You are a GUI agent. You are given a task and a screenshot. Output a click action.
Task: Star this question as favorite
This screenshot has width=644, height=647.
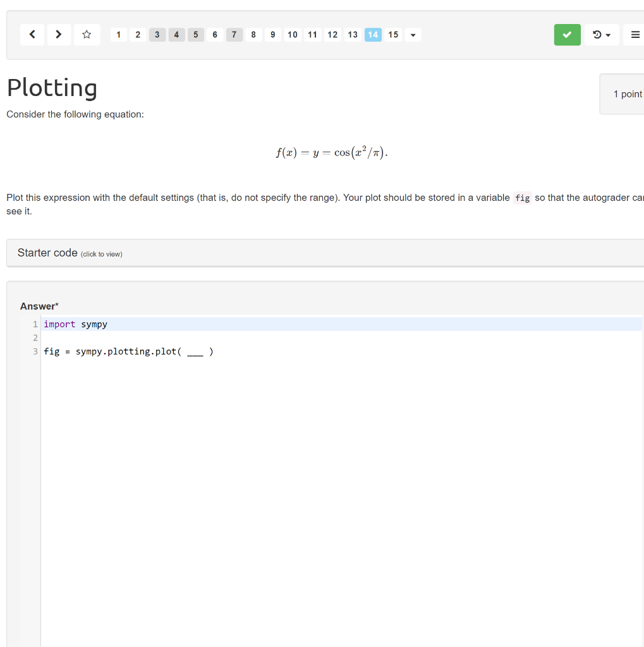pyautogui.click(x=87, y=35)
